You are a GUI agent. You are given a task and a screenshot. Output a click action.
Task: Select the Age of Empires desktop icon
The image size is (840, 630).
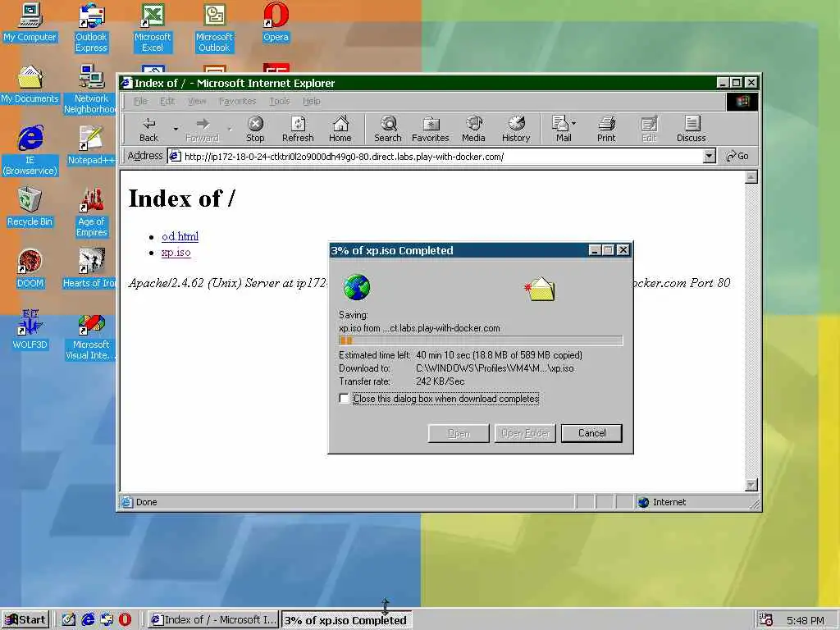(91, 212)
